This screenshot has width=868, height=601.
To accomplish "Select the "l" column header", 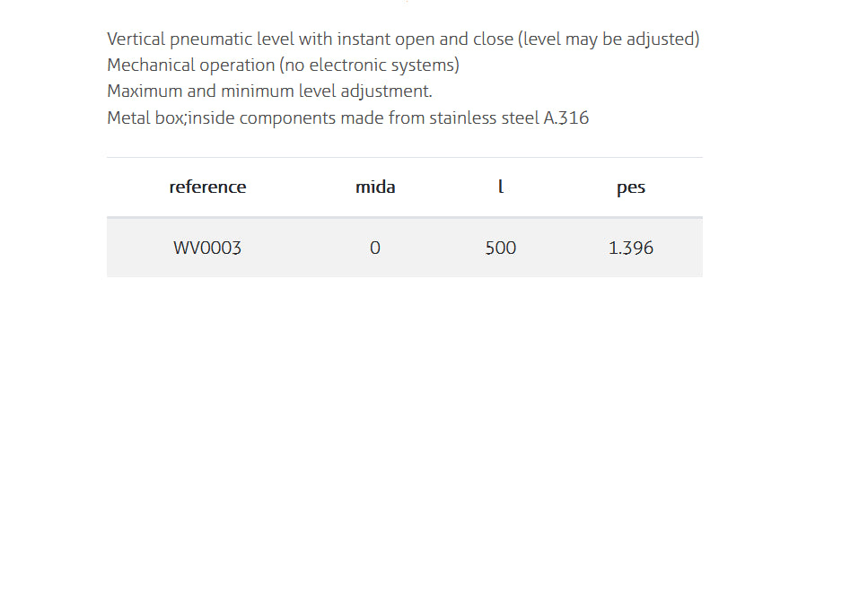I will (x=501, y=187).
